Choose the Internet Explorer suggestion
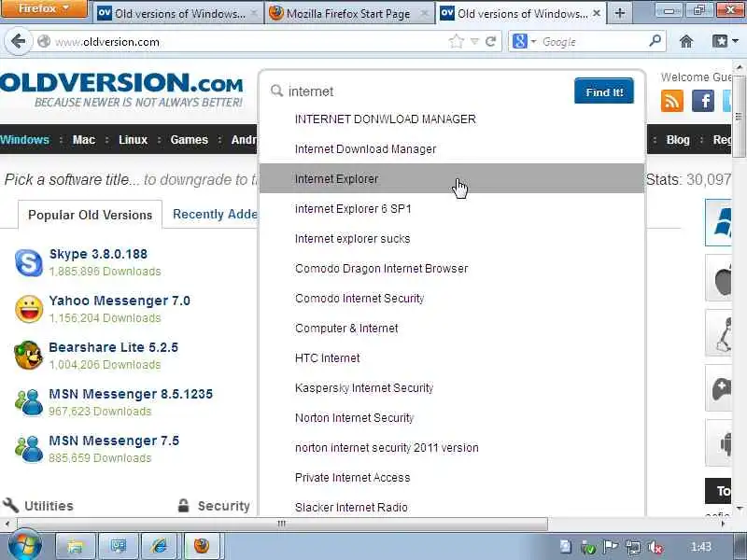 (x=452, y=178)
